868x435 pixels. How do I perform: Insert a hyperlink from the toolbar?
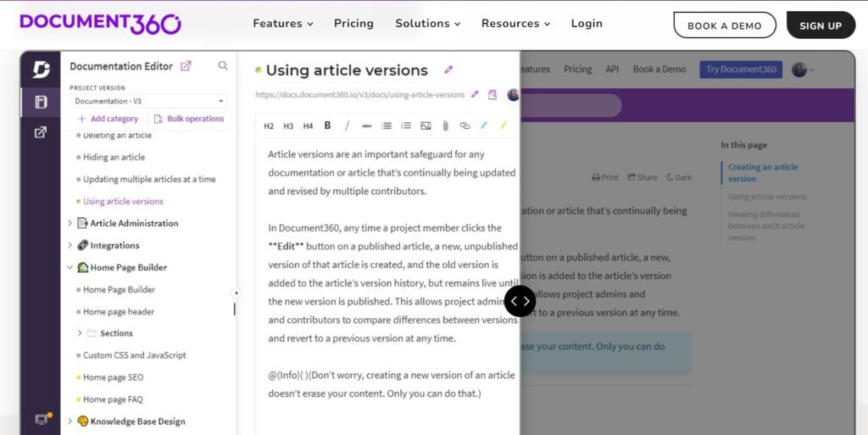[x=465, y=125]
